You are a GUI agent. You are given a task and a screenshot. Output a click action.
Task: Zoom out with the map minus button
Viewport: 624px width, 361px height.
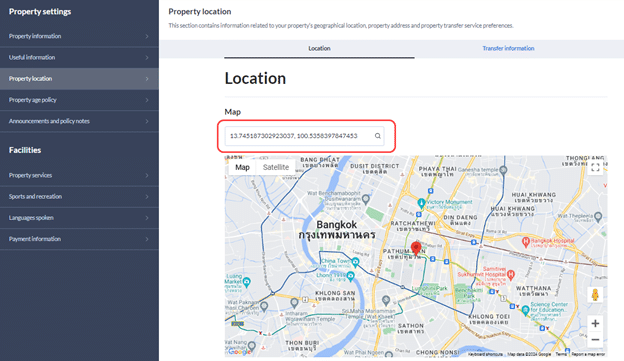pos(595,340)
